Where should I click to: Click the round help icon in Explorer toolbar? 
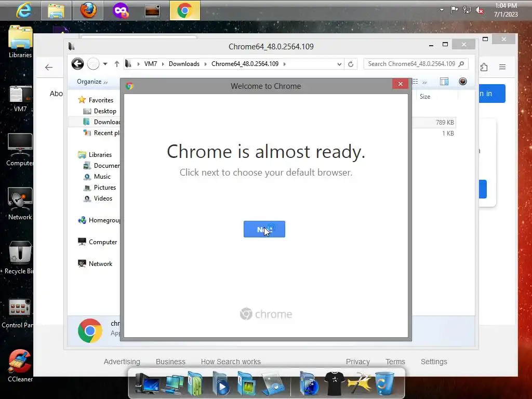(463, 82)
